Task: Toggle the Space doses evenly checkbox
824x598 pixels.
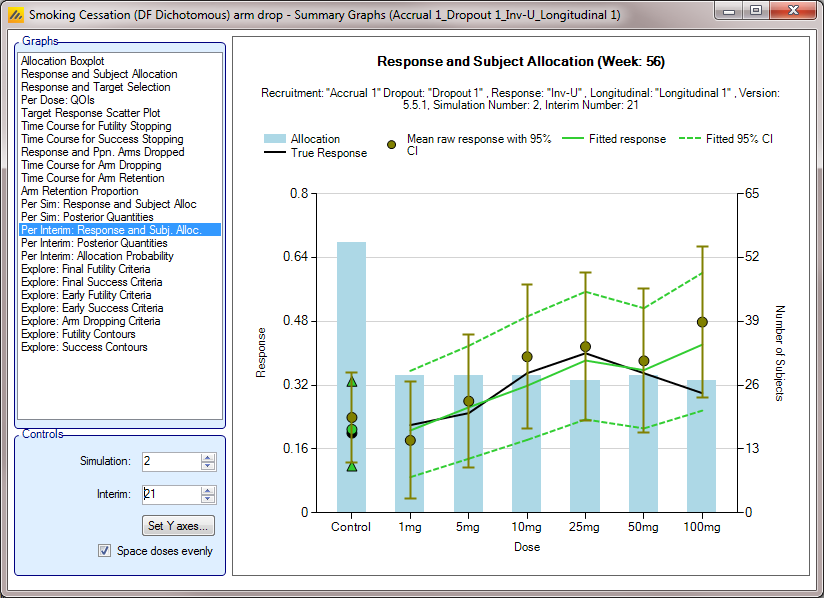Action: click(104, 551)
